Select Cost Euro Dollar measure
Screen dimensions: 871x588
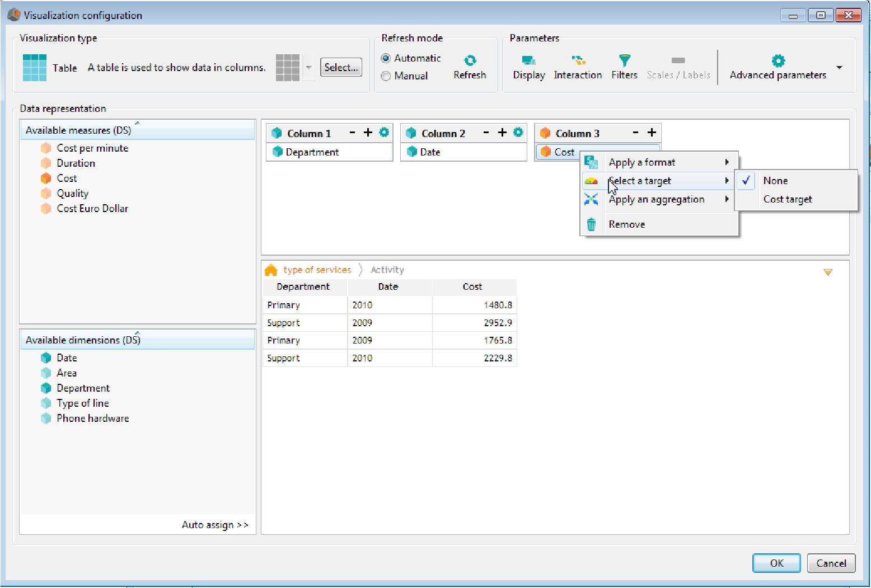coord(92,209)
